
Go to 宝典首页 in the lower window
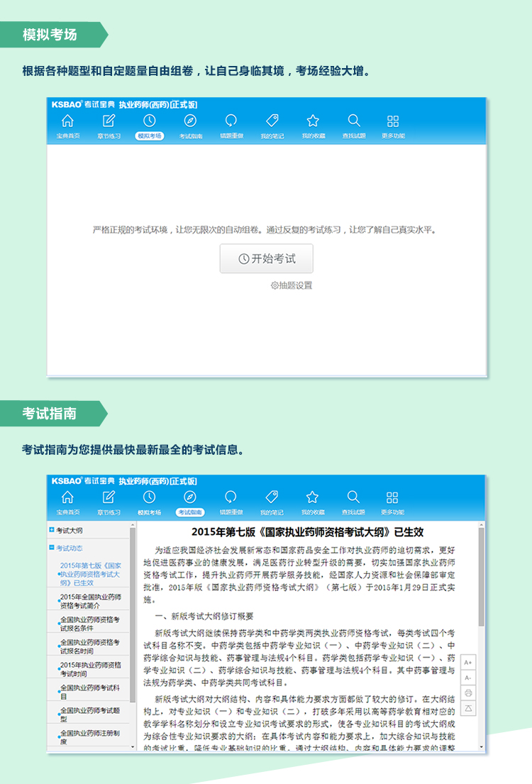[67, 503]
